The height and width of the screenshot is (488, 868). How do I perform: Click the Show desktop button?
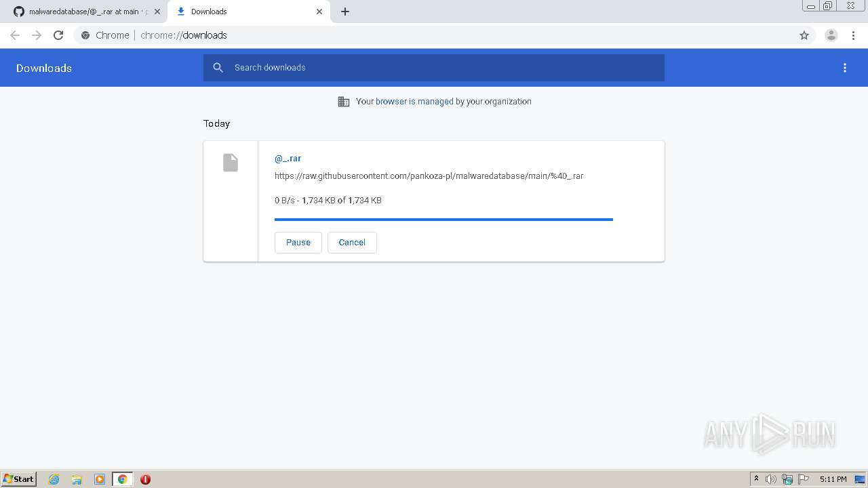(x=861, y=479)
